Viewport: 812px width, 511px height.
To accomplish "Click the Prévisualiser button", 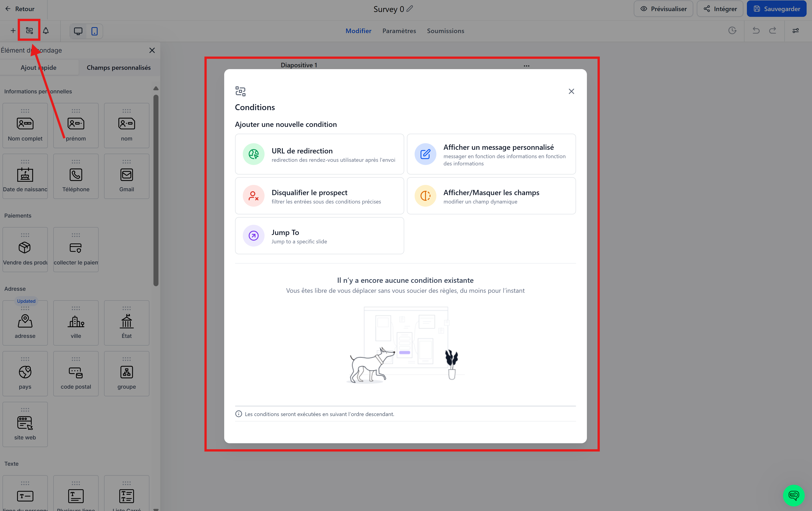I will tap(663, 9).
